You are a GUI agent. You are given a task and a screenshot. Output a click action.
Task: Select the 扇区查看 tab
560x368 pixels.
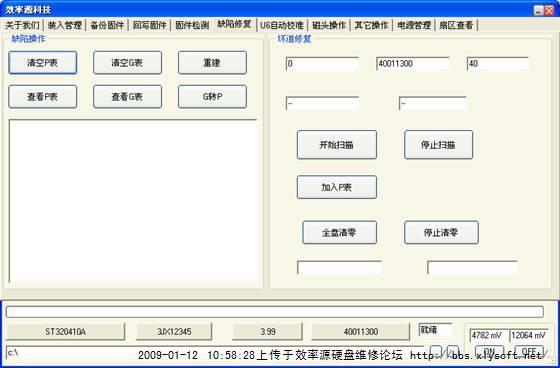coord(456,25)
